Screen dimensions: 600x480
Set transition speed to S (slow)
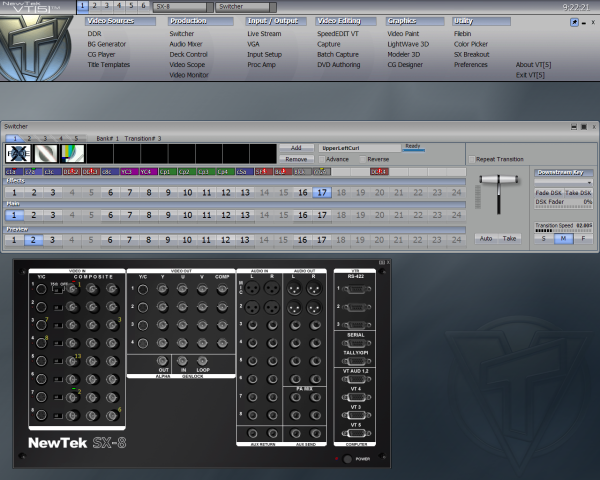click(544, 239)
